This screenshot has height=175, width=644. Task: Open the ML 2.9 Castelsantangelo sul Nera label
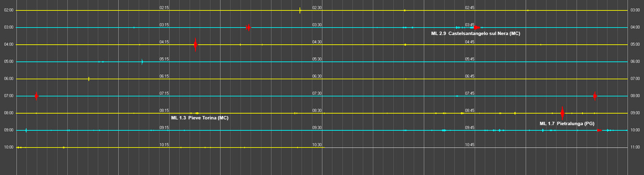(475, 34)
